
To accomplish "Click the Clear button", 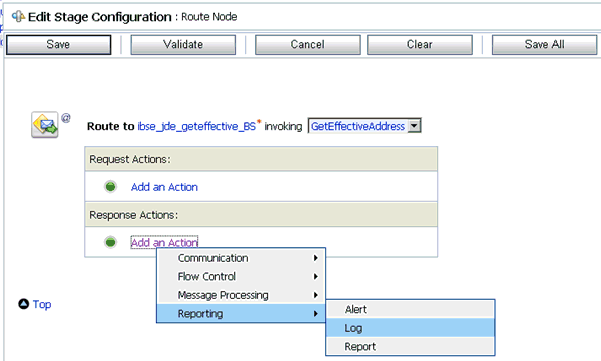I will click(x=420, y=44).
